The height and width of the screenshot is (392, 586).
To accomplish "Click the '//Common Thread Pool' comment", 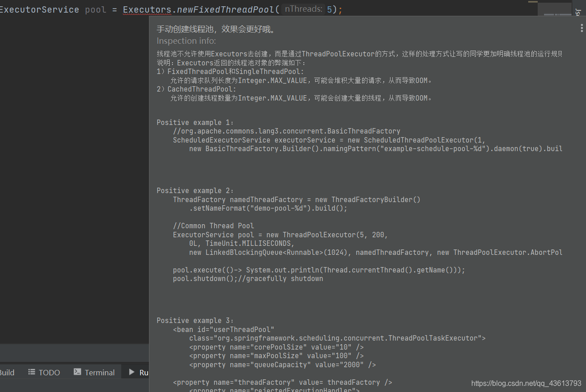I will click(214, 226).
